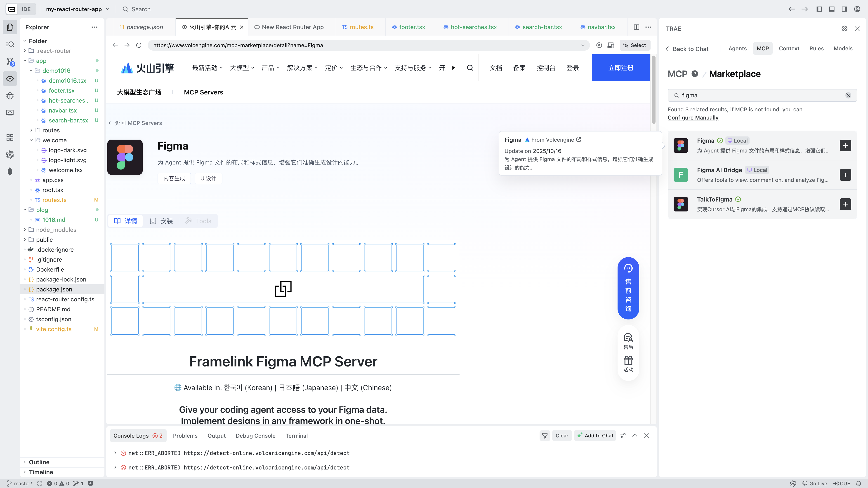Collapse the demo1016 folder
This screenshot has height=488, width=868.
point(31,71)
